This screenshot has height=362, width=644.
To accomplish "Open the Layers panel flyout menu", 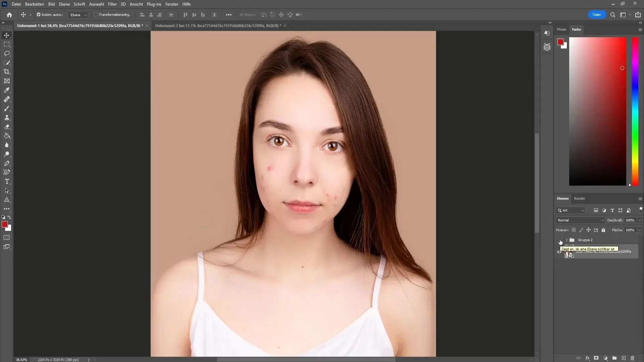I will 640,199.
